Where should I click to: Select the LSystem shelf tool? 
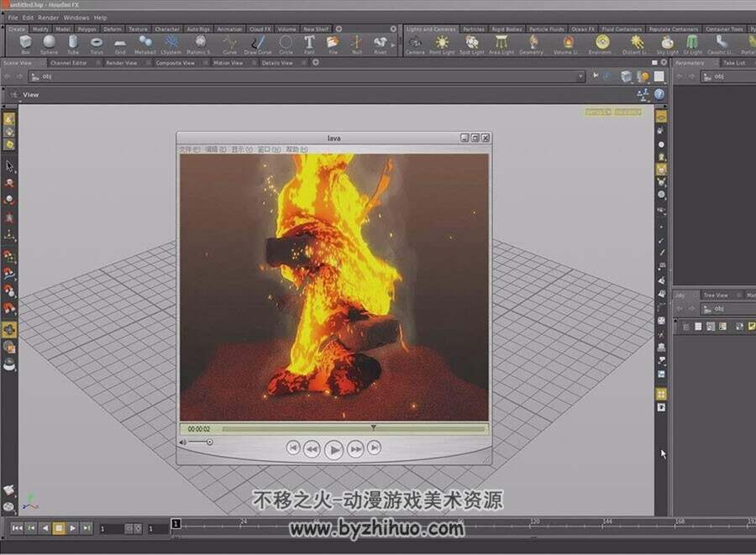coord(171,45)
